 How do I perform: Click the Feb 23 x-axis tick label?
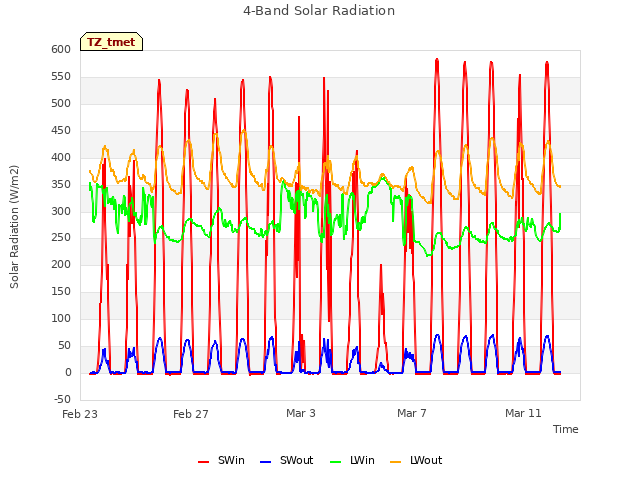[80, 414]
